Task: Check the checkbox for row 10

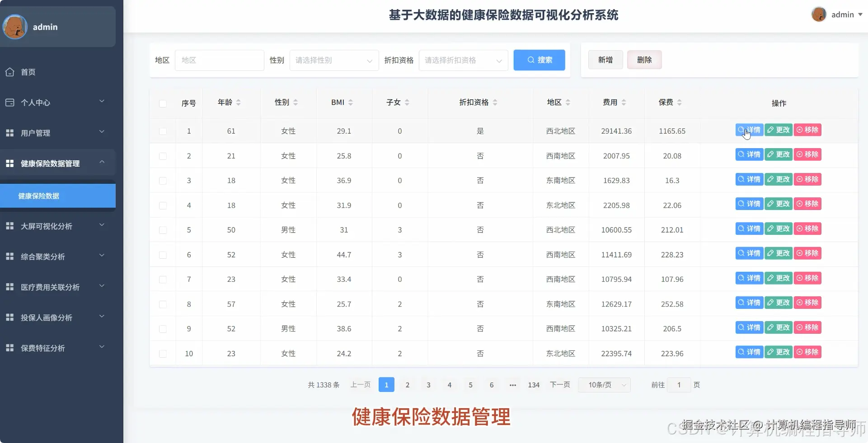Action: click(x=163, y=354)
